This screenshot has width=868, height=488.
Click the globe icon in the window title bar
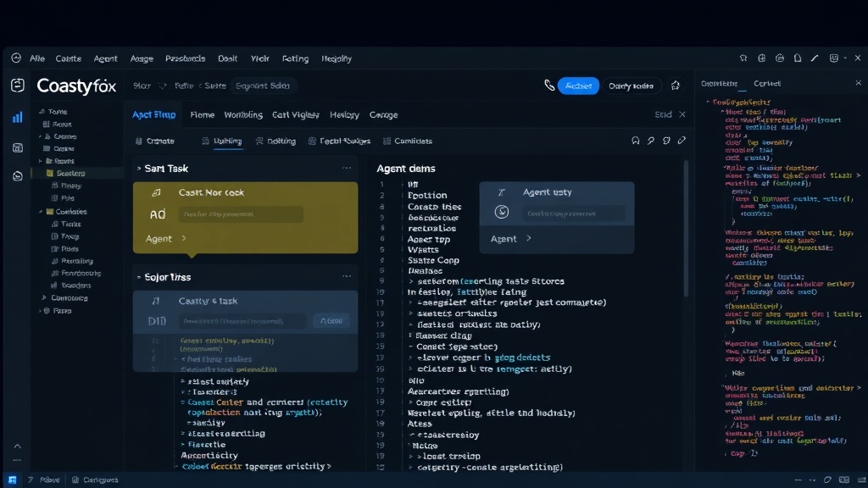(x=762, y=58)
